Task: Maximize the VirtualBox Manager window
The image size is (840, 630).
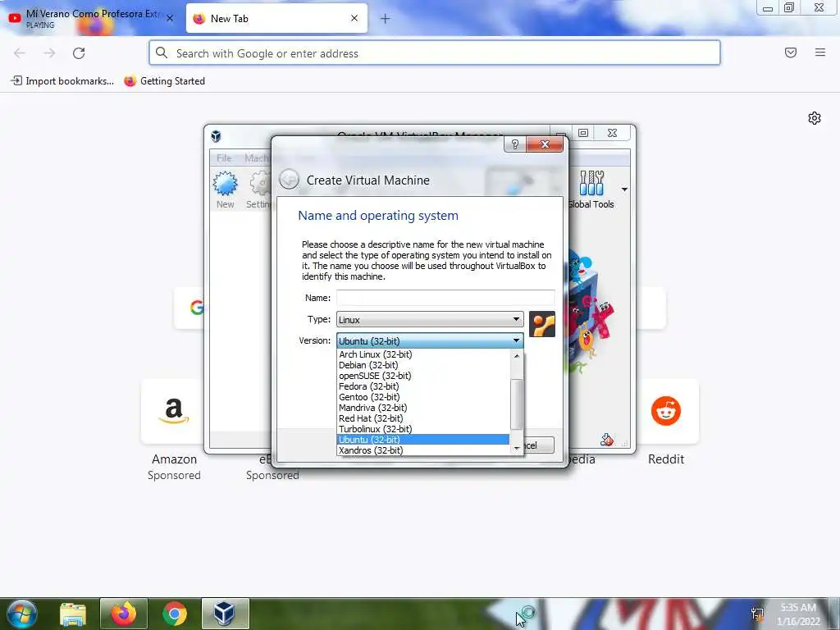Action: coord(583,133)
